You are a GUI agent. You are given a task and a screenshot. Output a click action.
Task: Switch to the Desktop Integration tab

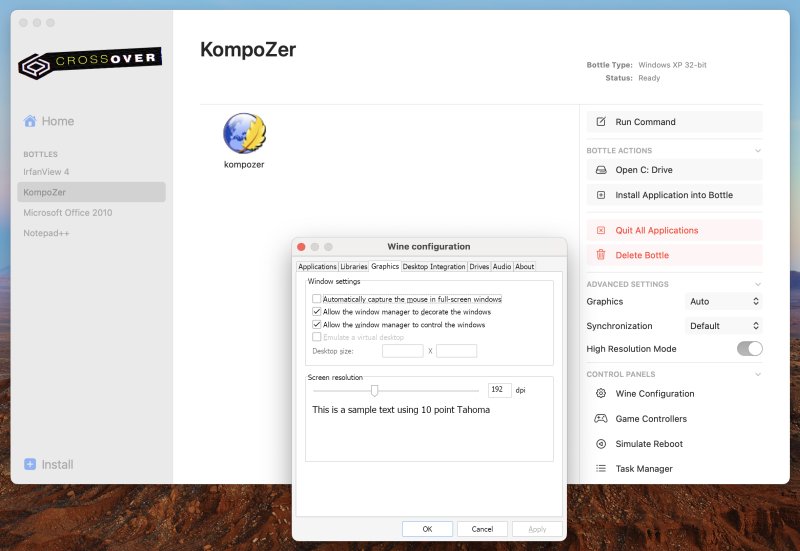(434, 267)
